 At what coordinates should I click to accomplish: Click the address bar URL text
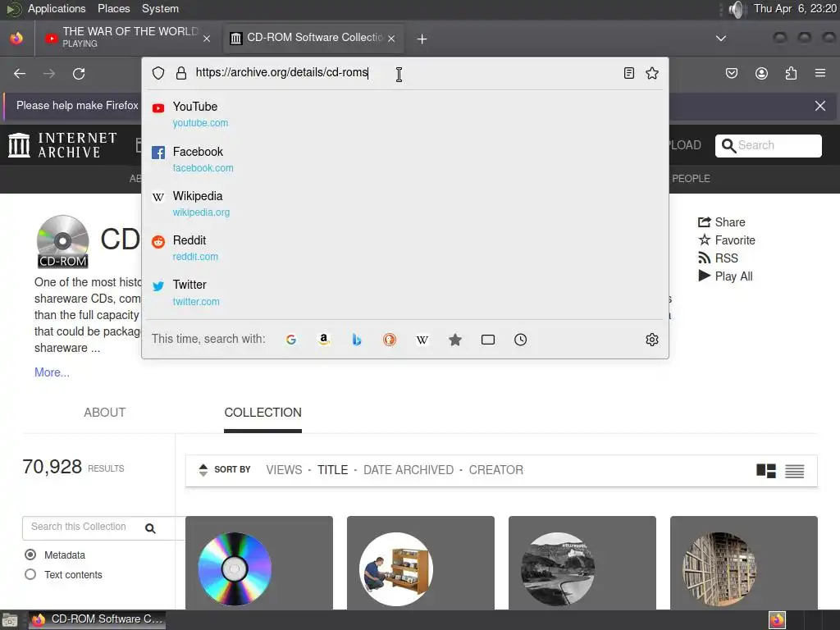click(282, 72)
